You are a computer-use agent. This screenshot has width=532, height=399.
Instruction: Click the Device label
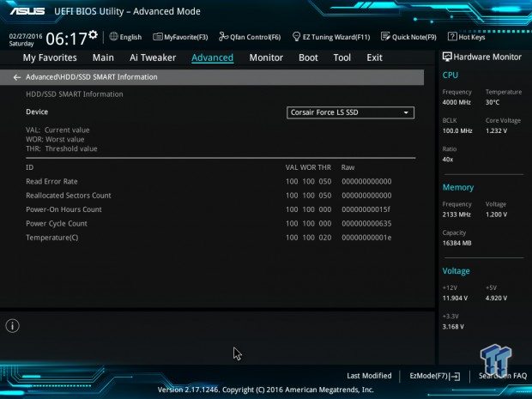pyautogui.click(x=37, y=112)
